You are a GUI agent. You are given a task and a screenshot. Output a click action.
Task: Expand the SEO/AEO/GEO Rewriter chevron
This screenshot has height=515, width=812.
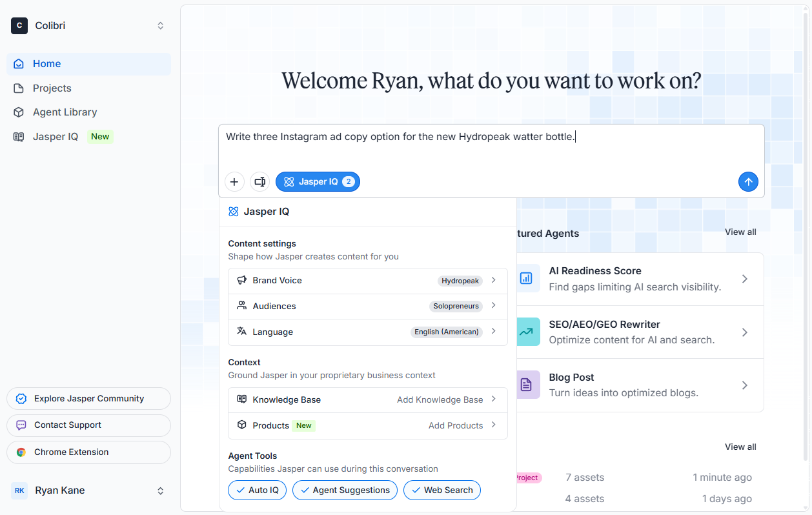coord(744,332)
